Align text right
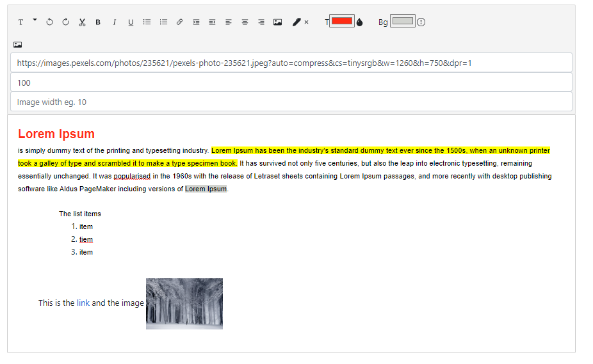Image resolution: width=593 pixels, height=364 pixels. [261, 22]
